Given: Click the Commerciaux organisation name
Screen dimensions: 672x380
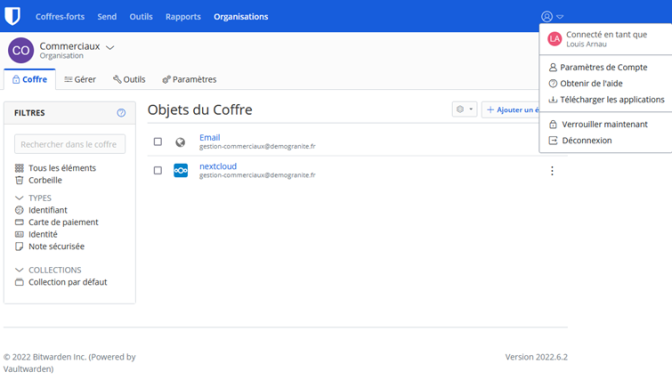Looking at the screenshot, I should (69, 46).
